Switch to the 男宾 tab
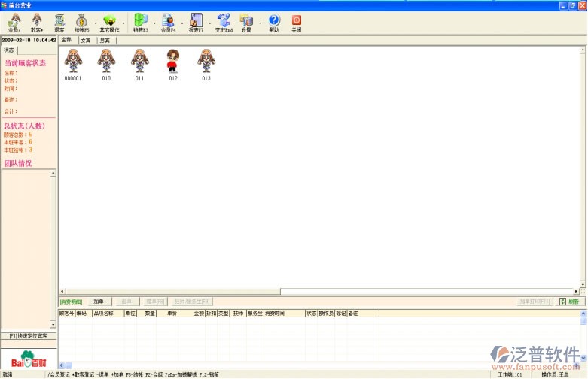The width and height of the screenshot is (588, 379). click(x=105, y=41)
